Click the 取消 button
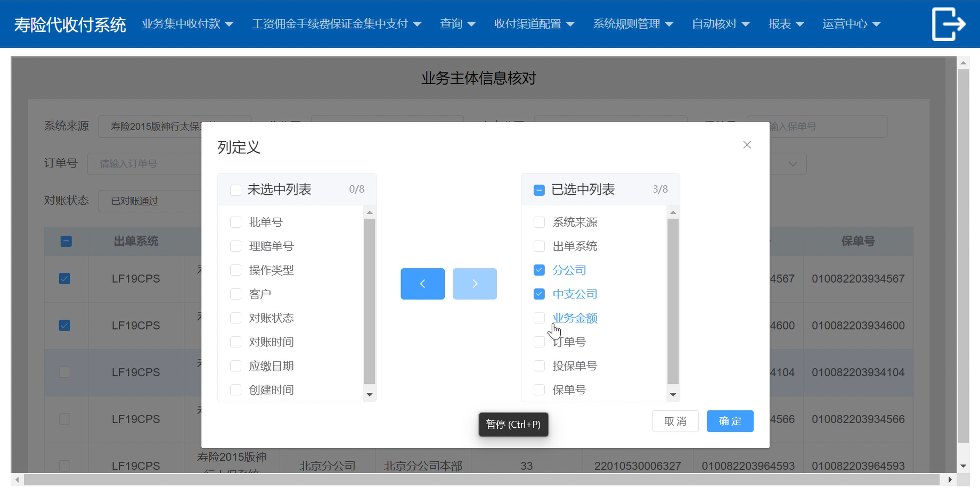This screenshot has width=980, height=489. pos(675,421)
